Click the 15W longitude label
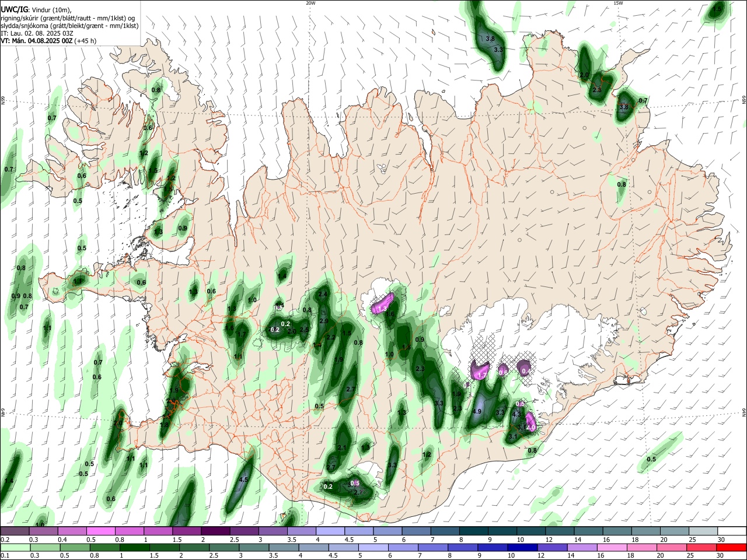747x560 pixels. 618,3
